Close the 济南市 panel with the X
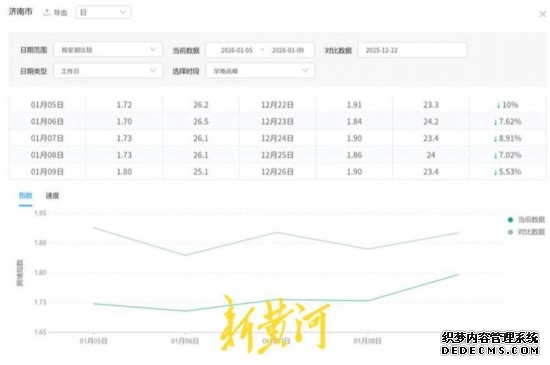 [x=542, y=14]
